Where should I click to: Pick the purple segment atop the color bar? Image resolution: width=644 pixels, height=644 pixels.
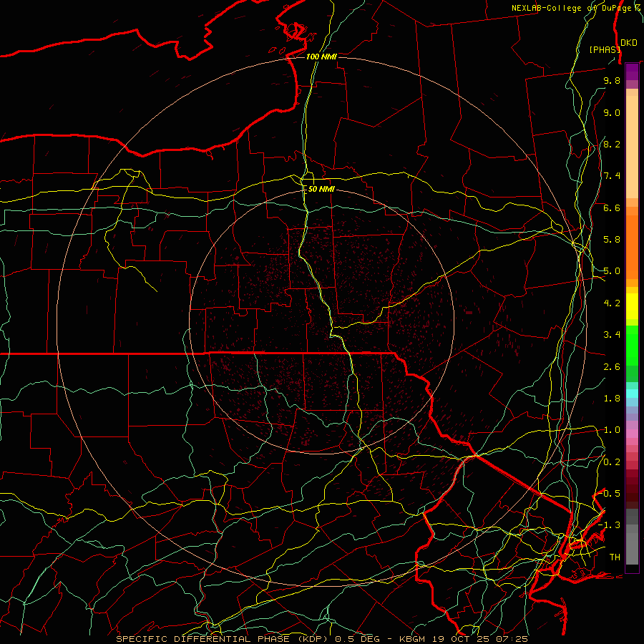tap(632, 72)
